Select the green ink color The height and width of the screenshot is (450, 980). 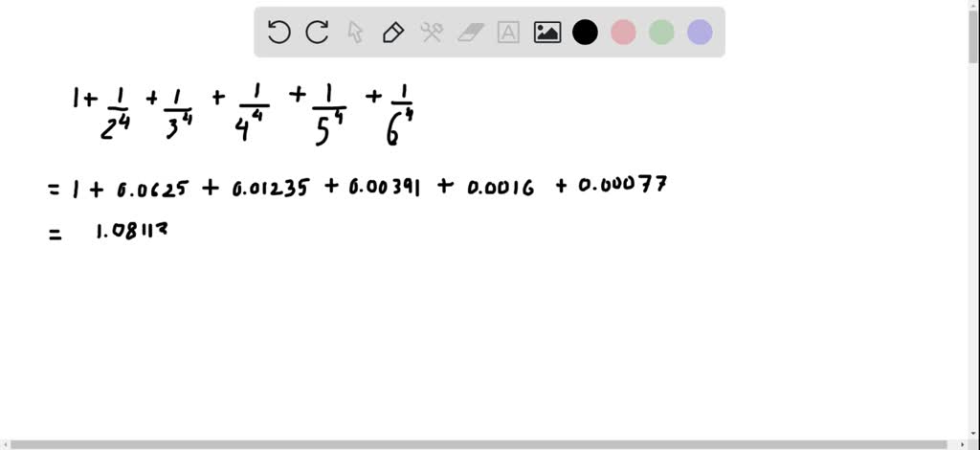[x=661, y=32]
